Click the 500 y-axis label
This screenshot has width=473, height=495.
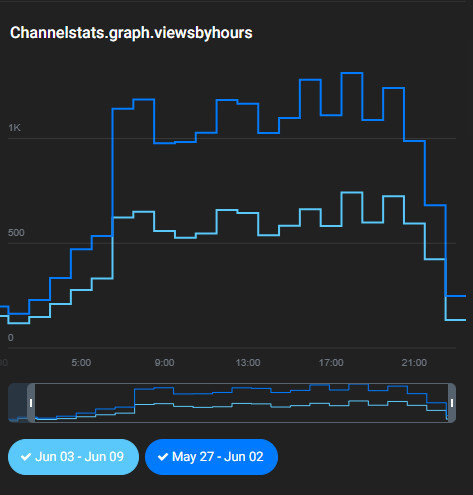[16, 233]
